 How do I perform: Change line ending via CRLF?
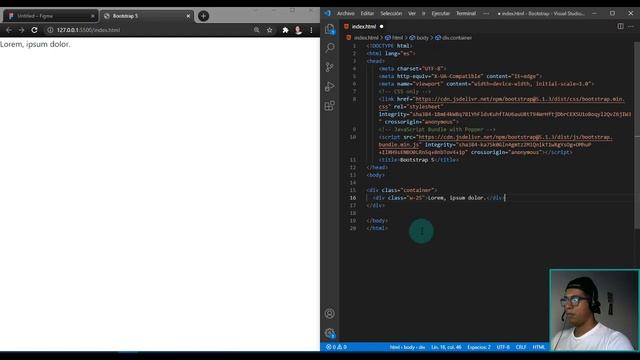pyautogui.click(x=521, y=347)
